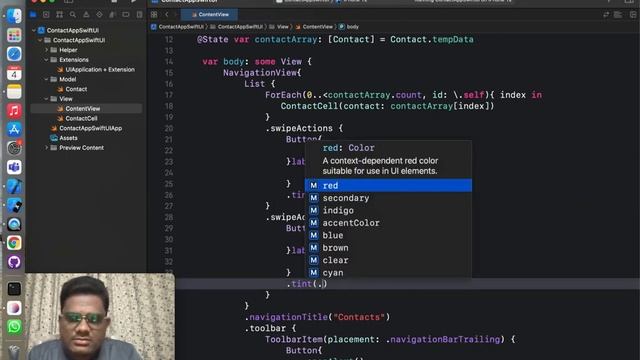Click the ToolbarItem placement code line
The width and height of the screenshot is (640, 360).
390,339
